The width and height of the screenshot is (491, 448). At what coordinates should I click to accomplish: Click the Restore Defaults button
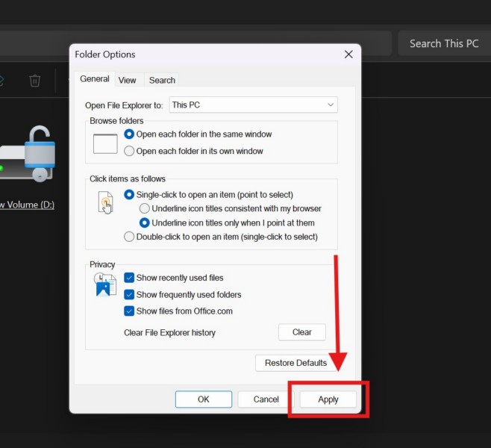(295, 363)
